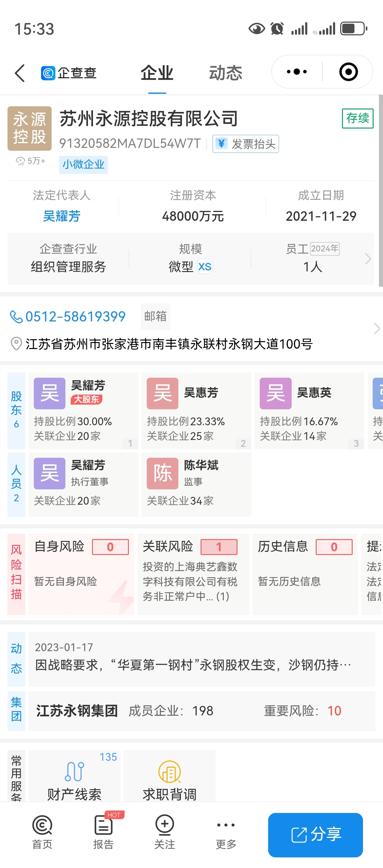Image resolution: width=383 pixels, height=868 pixels.
Task: Tap shareholder 吴耀芳 avatar with 大股东
Action: point(49,393)
